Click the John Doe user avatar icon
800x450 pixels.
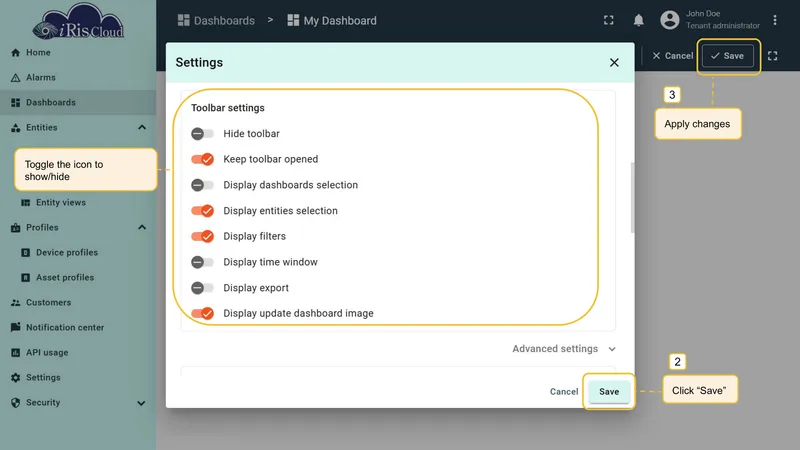(x=669, y=20)
